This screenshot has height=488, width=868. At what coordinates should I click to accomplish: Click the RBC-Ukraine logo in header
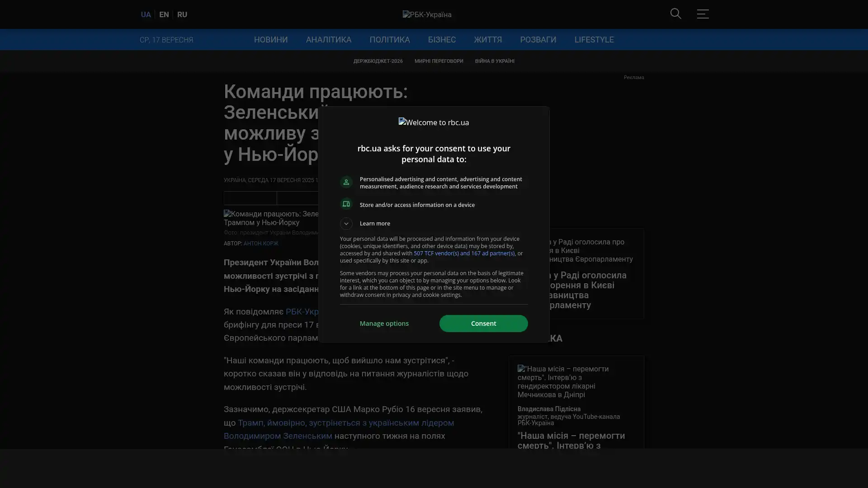point(427,15)
